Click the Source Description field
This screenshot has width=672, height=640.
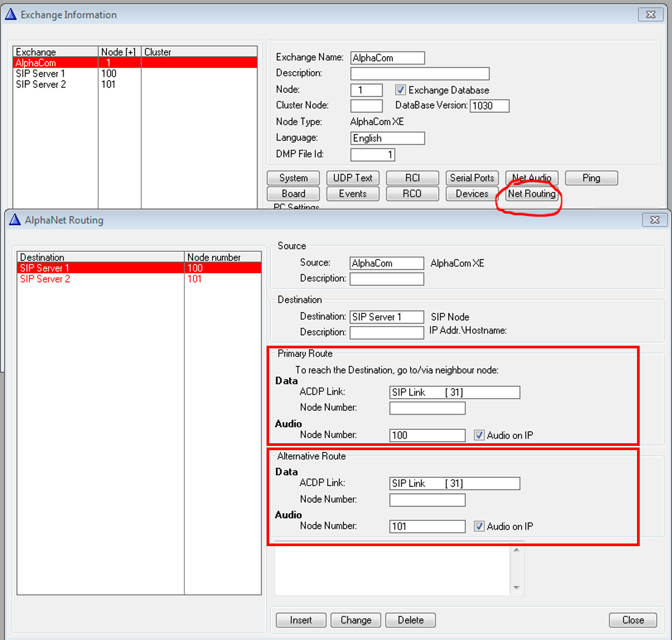click(387, 279)
